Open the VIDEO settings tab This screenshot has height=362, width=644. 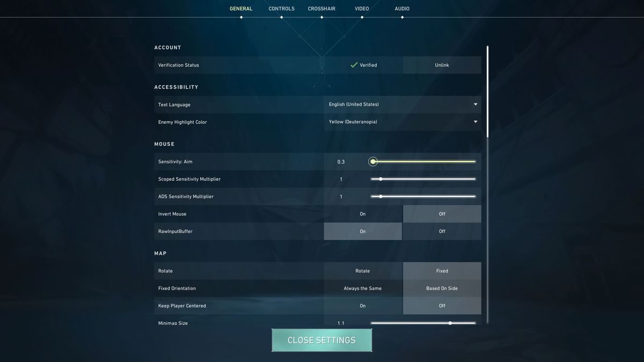click(x=361, y=8)
